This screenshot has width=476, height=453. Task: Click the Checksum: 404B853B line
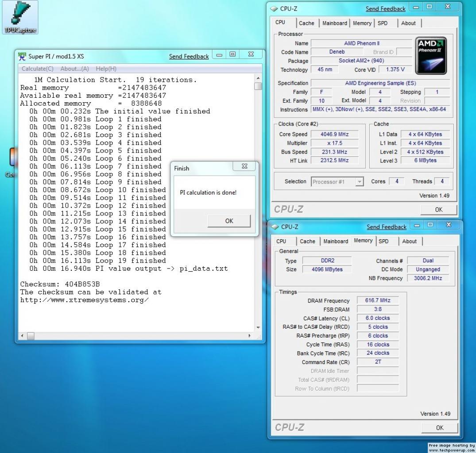[60, 284]
